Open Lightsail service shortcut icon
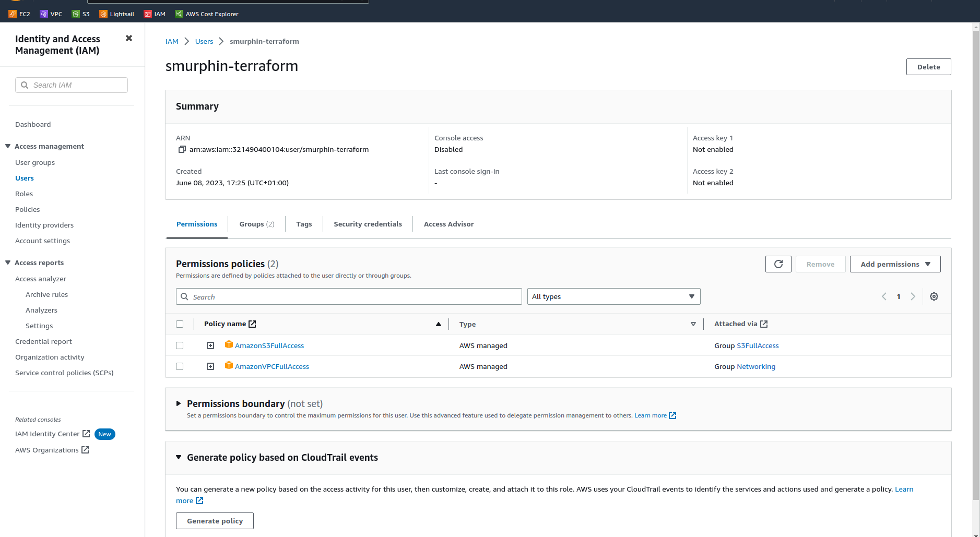Viewport: 980px width, 537px height. [x=103, y=14]
